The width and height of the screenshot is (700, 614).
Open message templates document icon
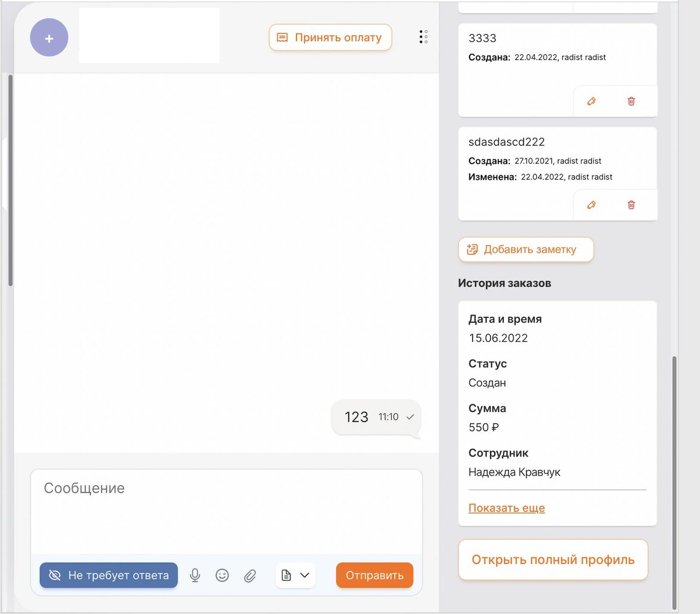(x=286, y=575)
